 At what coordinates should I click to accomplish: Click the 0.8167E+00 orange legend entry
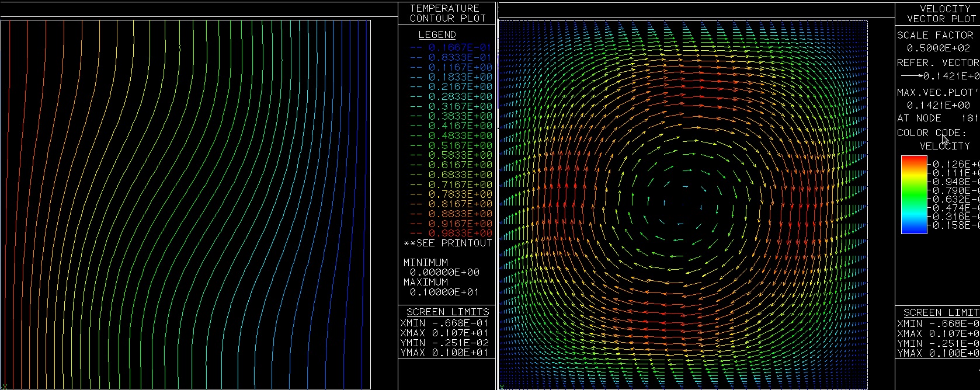[460, 204]
